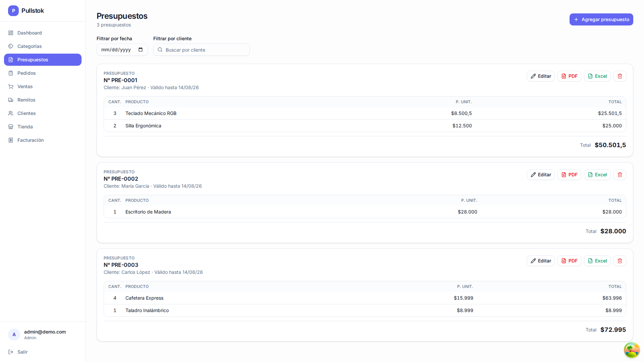
Task: Remove PRE-0003 using the trash icon
Action: (x=620, y=261)
